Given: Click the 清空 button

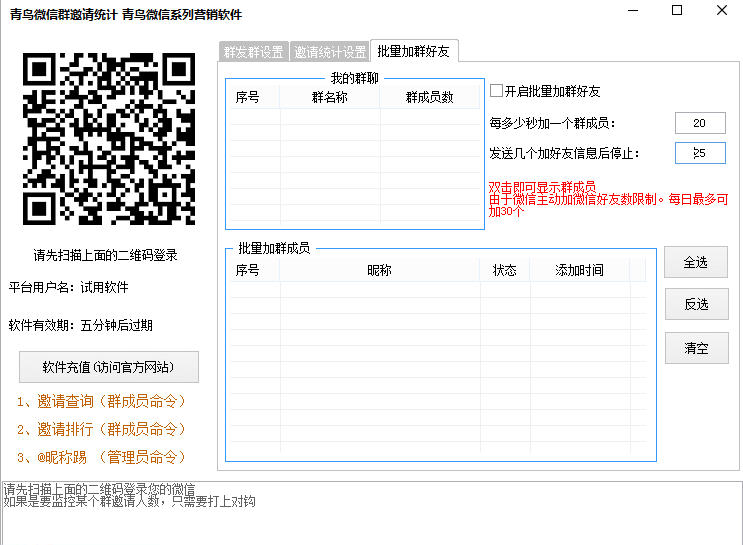Looking at the screenshot, I should click(x=696, y=348).
